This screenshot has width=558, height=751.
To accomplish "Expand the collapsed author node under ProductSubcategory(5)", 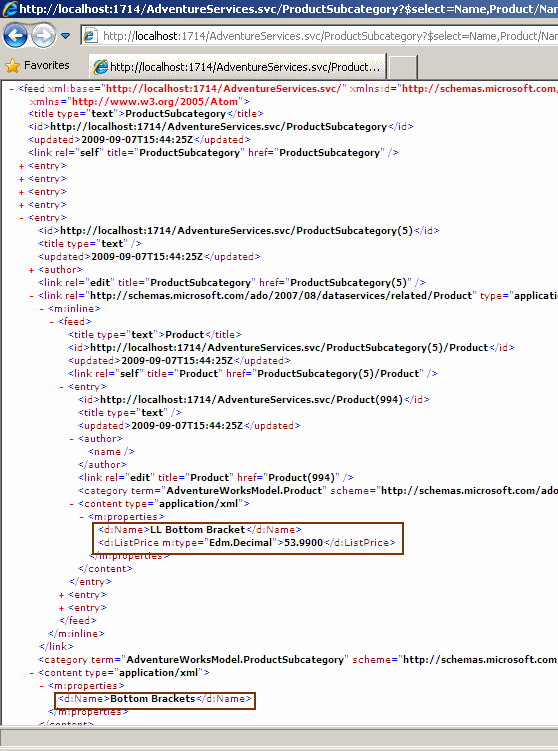I will tap(31, 270).
